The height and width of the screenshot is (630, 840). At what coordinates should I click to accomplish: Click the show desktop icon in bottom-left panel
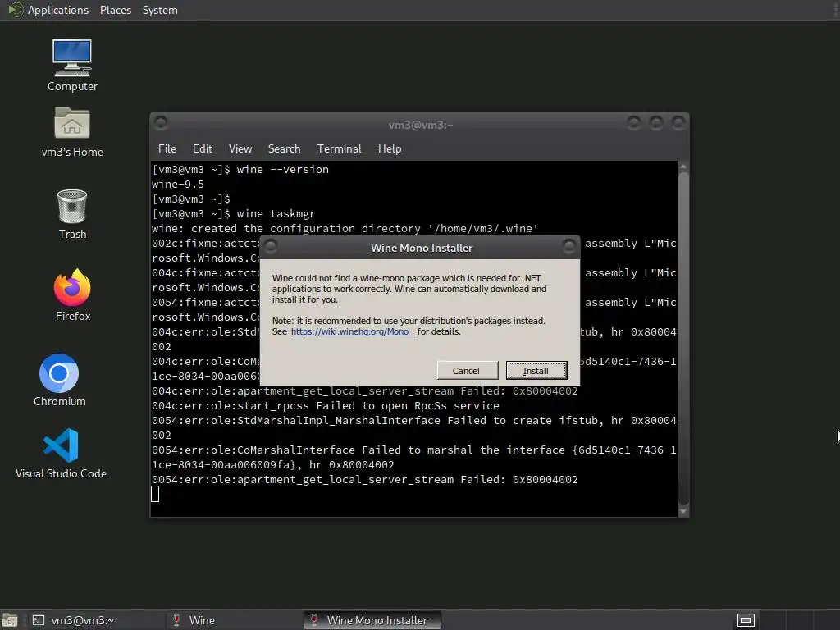[10, 620]
